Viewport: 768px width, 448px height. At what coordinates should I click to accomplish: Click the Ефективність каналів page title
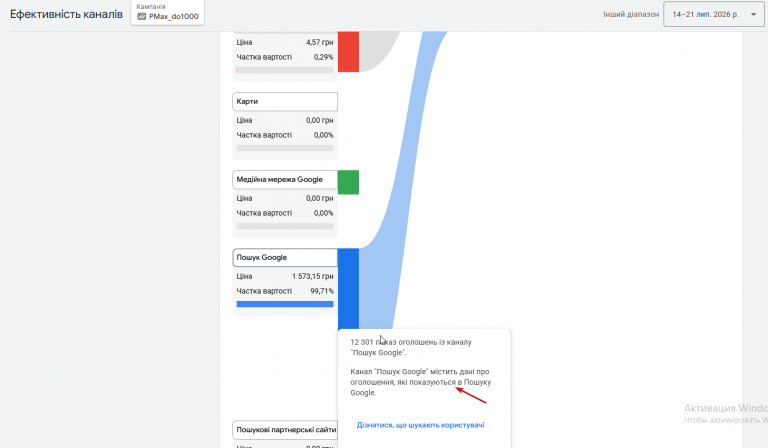pyautogui.click(x=66, y=14)
